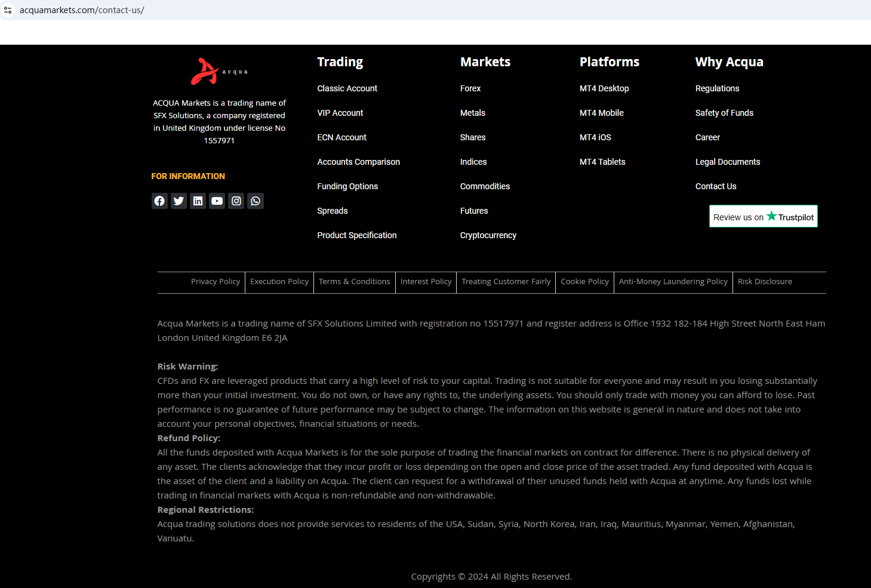Image resolution: width=871 pixels, height=588 pixels.
Task: Open the Execution Policy tab
Action: tap(279, 282)
